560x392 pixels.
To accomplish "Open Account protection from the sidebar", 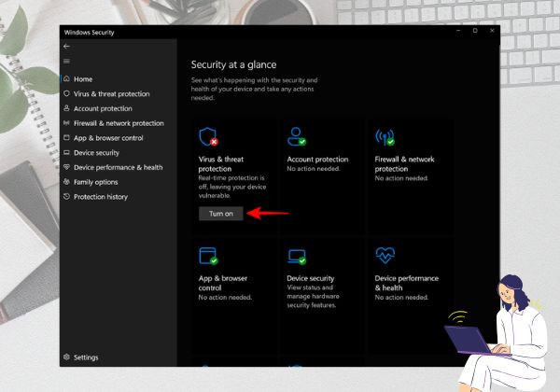I will tap(103, 108).
